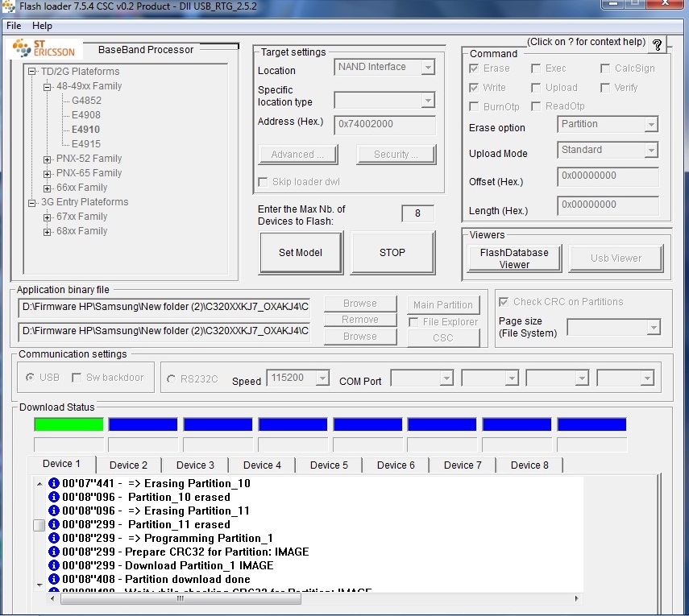Click the green Device 1 progress bar

(69, 424)
